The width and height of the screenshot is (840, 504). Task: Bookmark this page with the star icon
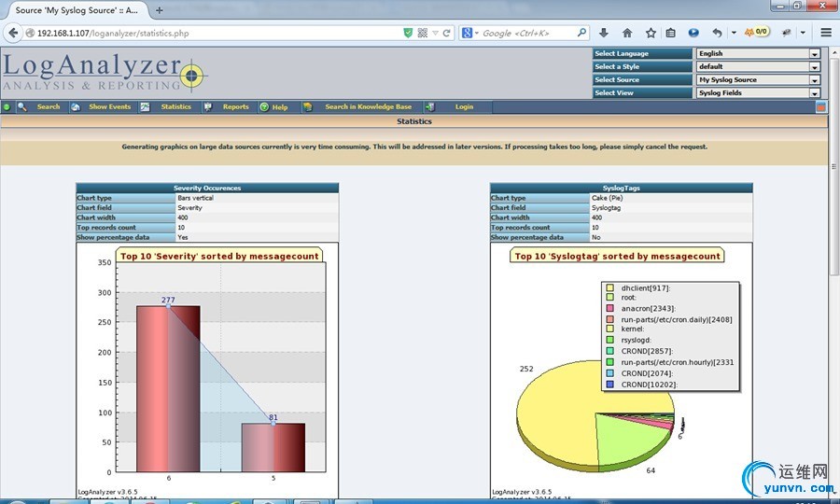651,33
